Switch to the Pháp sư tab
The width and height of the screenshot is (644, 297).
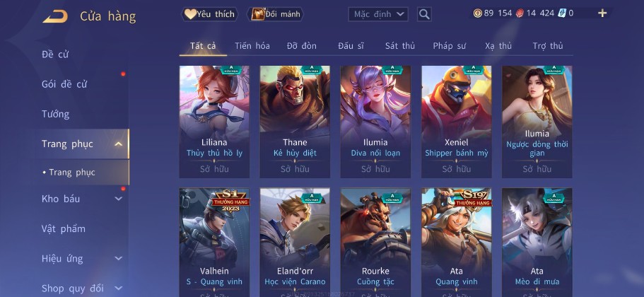[450, 45]
